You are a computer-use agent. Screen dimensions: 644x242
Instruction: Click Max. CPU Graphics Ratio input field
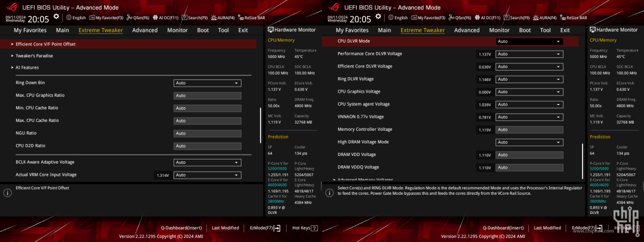(208, 96)
